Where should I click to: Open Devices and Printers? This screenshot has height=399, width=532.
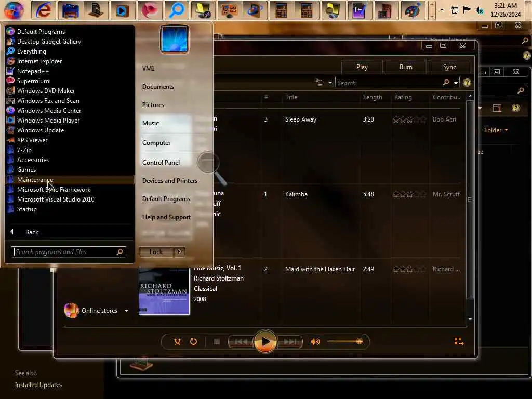coord(170,180)
